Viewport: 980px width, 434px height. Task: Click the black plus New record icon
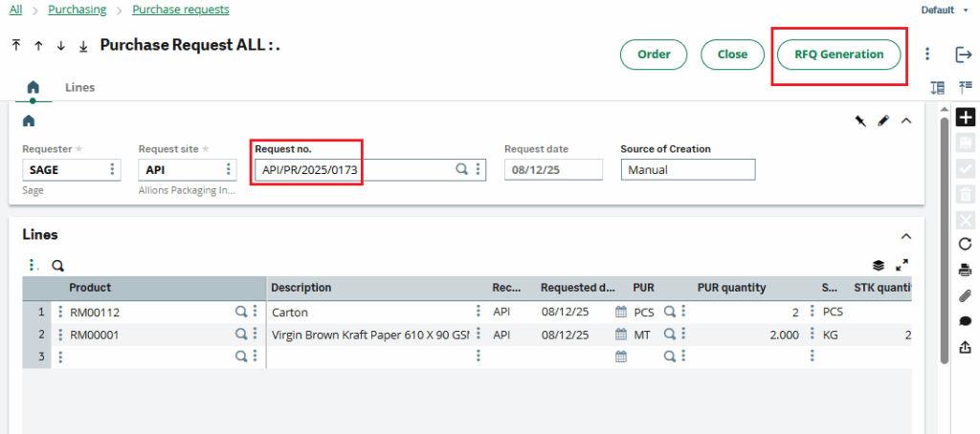(966, 118)
